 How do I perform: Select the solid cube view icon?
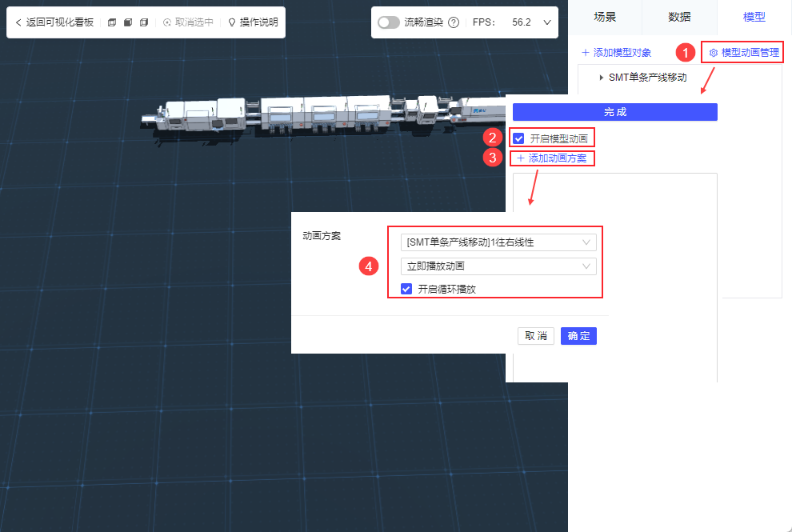[x=128, y=22]
